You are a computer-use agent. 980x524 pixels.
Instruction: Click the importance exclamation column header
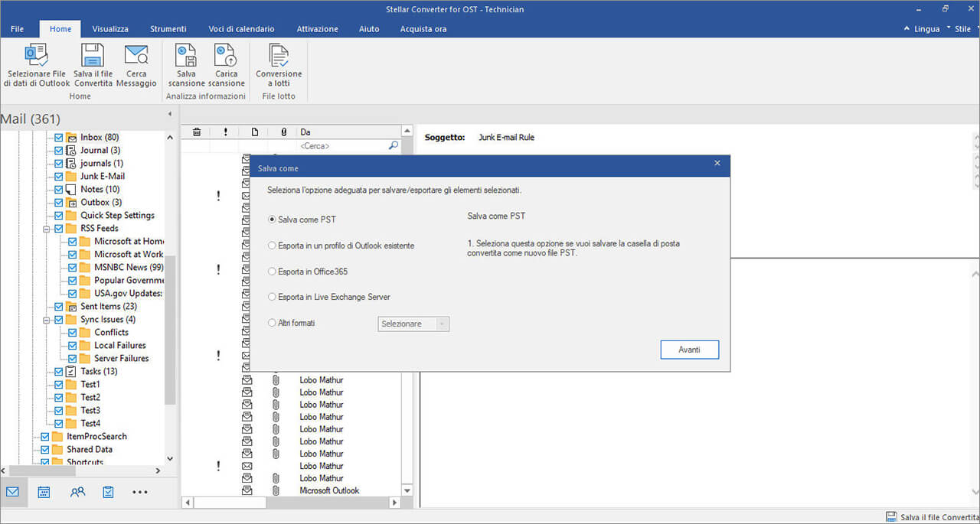[x=225, y=132]
